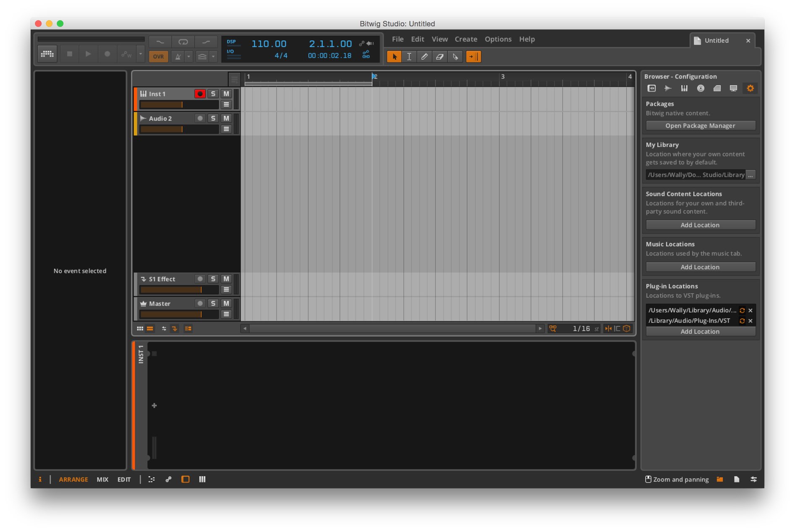795x532 pixels.
Task: Open the File menu
Action: [x=397, y=39]
